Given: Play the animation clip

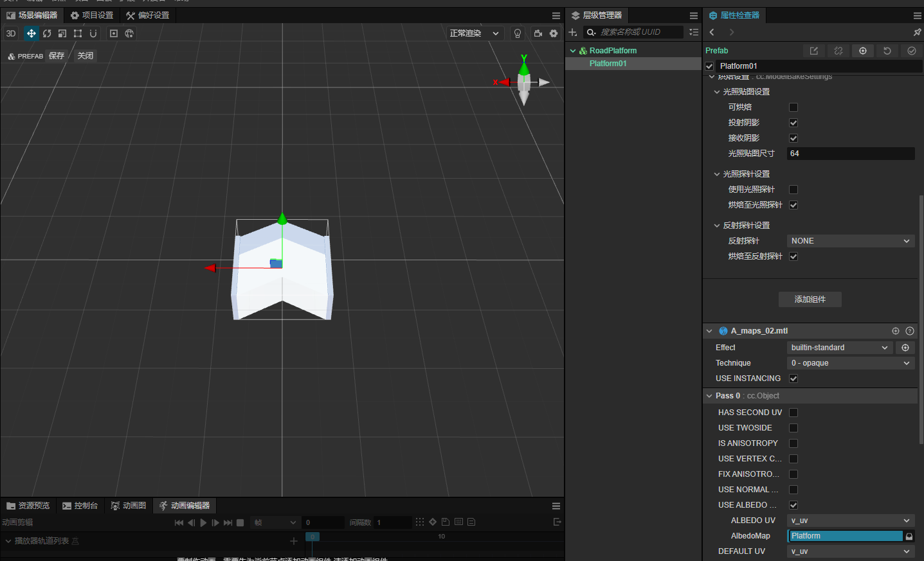Looking at the screenshot, I should point(203,522).
